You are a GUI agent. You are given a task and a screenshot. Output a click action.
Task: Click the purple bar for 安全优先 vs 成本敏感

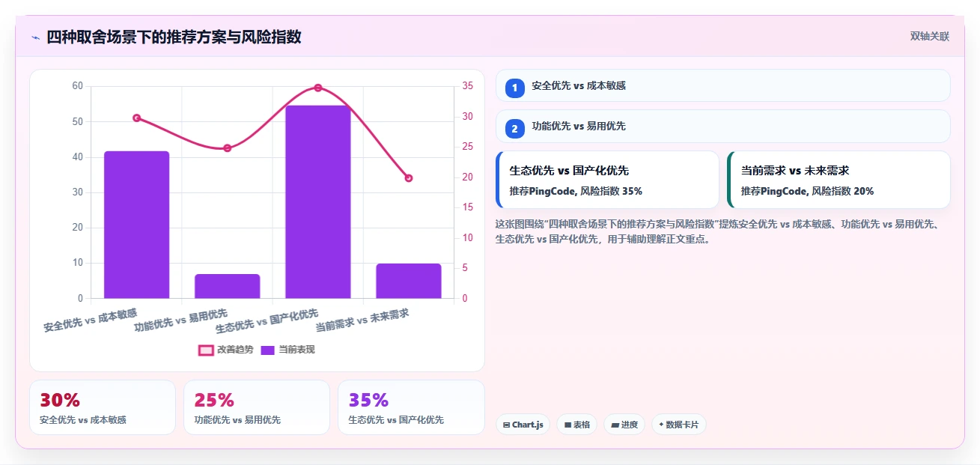(136, 225)
